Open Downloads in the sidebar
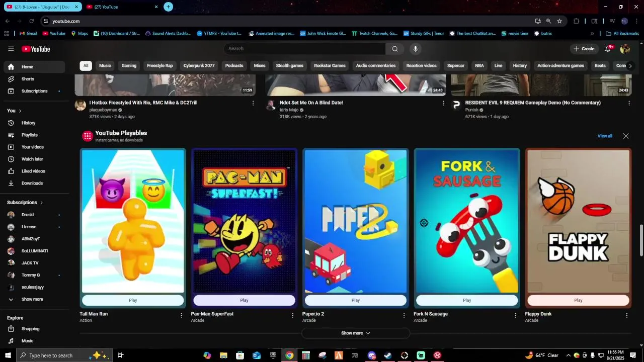This screenshot has height=362, width=644. click(x=34, y=184)
